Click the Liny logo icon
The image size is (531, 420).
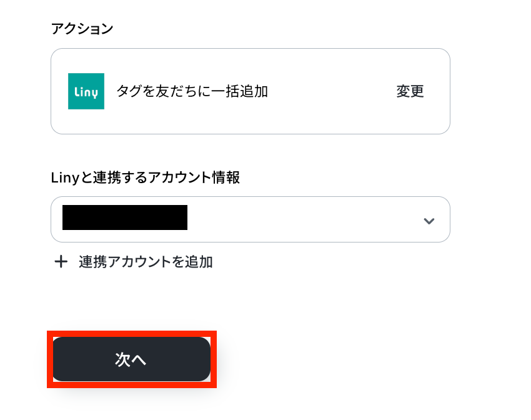click(86, 91)
